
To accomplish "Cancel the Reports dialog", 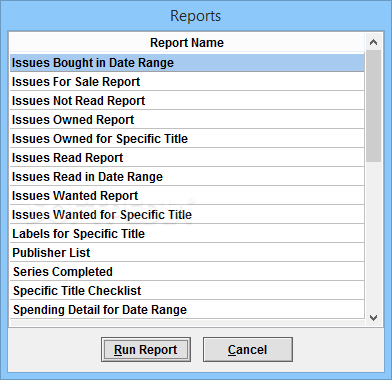I will click(248, 350).
